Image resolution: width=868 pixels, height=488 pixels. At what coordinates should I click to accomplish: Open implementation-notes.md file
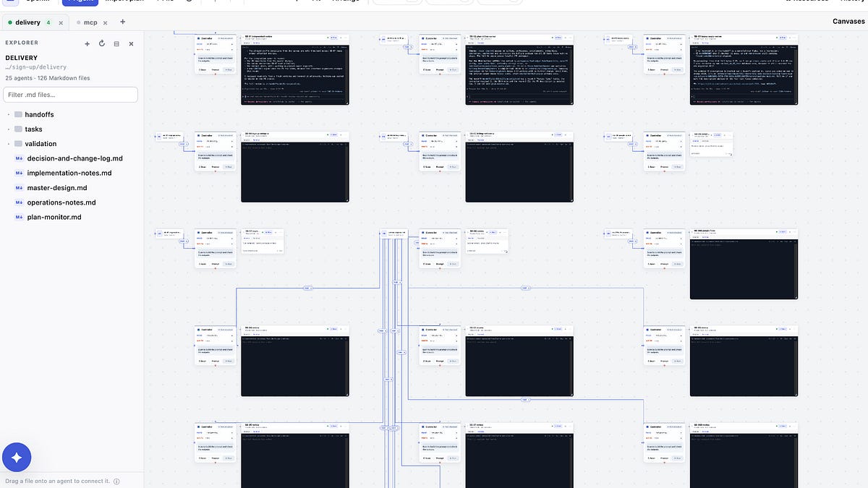tap(69, 173)
